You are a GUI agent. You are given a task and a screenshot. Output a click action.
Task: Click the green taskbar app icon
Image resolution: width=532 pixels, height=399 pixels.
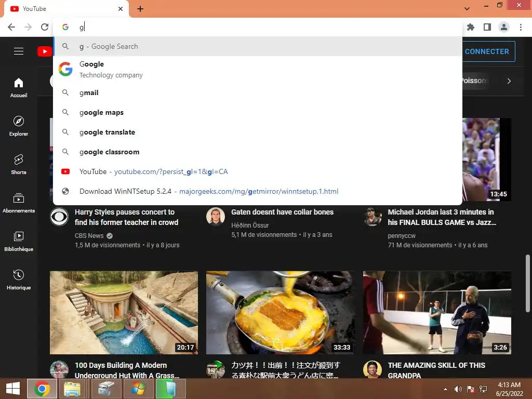[170, 389]
